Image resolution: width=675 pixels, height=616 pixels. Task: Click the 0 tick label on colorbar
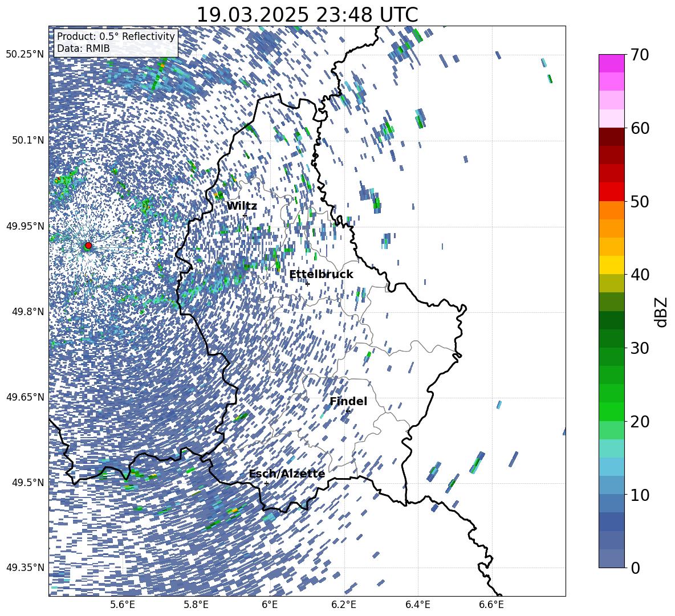635,568
